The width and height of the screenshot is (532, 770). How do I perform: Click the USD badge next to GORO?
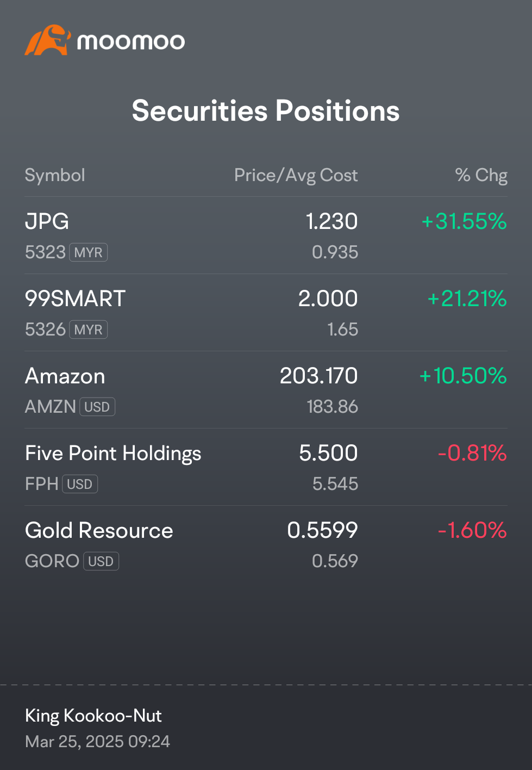tap(101, 561)
